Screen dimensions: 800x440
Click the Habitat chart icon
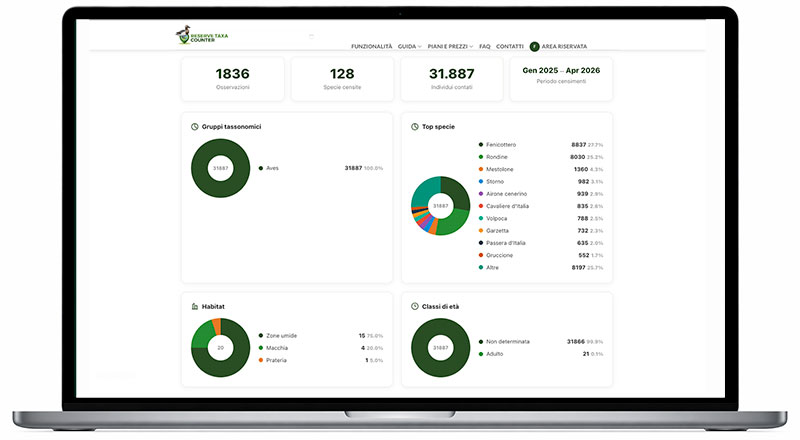click(x=194, y=307)
